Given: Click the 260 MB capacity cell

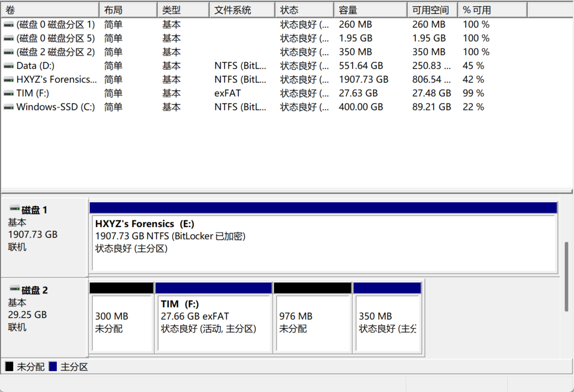Looking at the screenshot, I should click(x=356, y=25).
